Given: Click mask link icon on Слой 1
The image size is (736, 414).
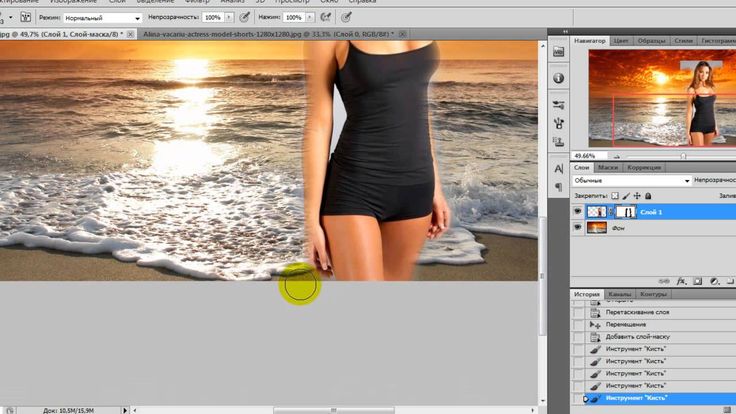Looking at the screenshot, I should point(611,212).
